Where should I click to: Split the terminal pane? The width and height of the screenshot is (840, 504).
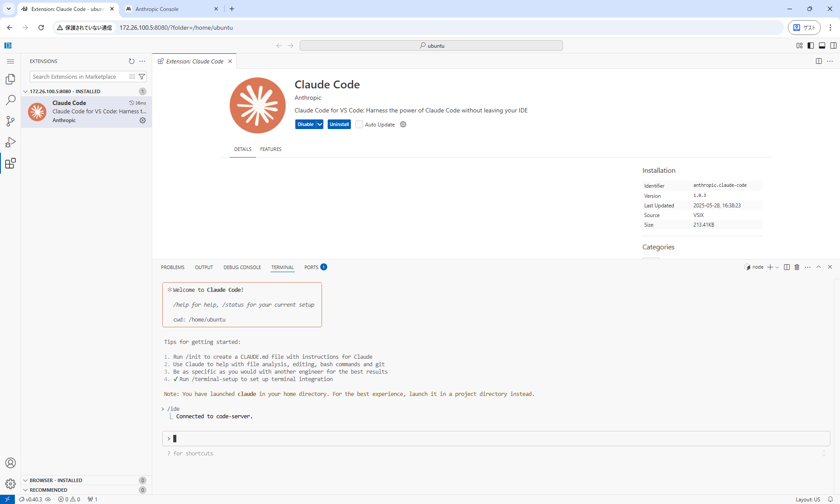(787, 267)
